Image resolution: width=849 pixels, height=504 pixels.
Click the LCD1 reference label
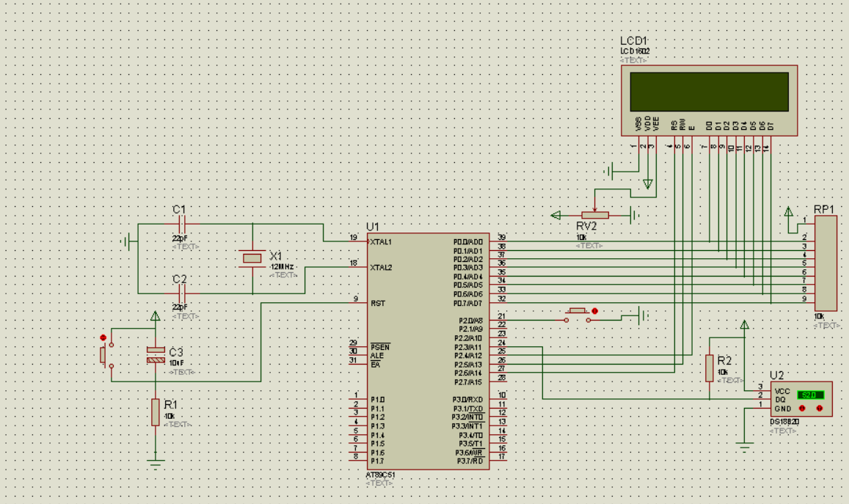click(633, 40)
